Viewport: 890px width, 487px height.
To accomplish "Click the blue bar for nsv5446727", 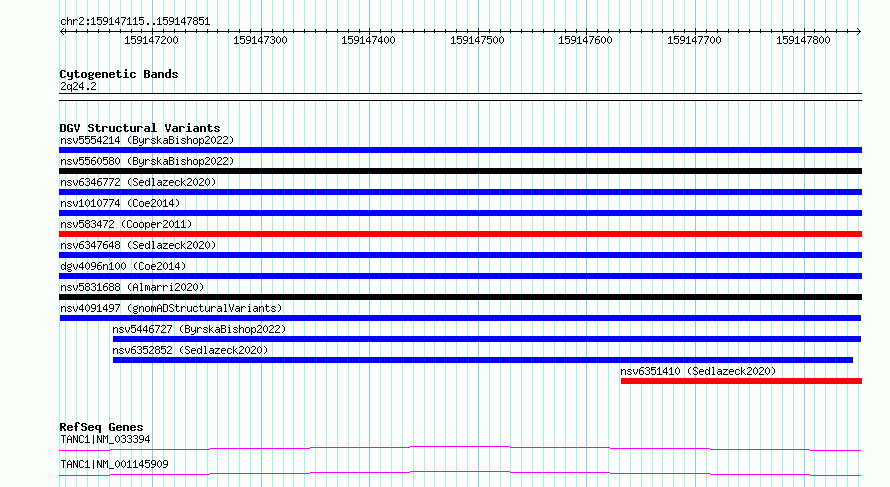I will pos(487,339).
